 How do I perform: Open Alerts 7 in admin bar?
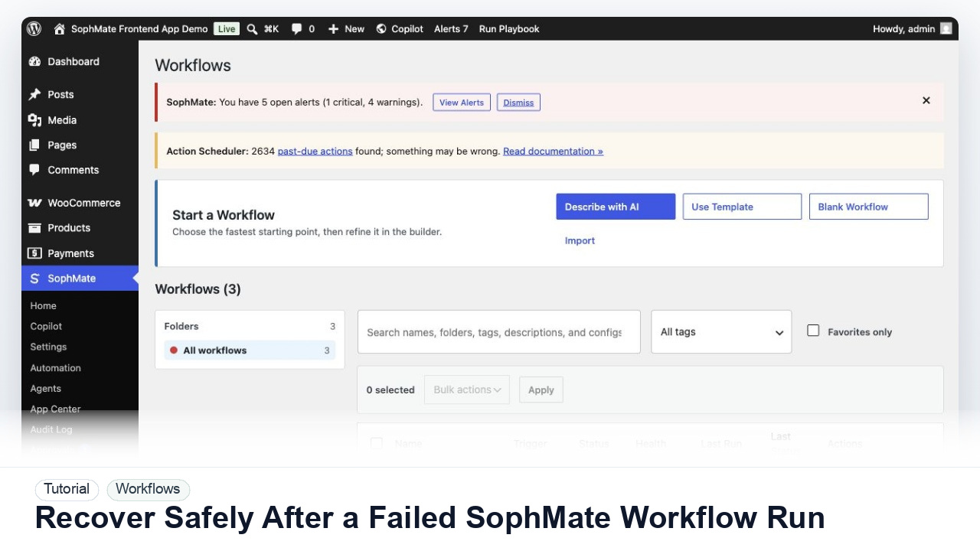(x=451, y=29)
